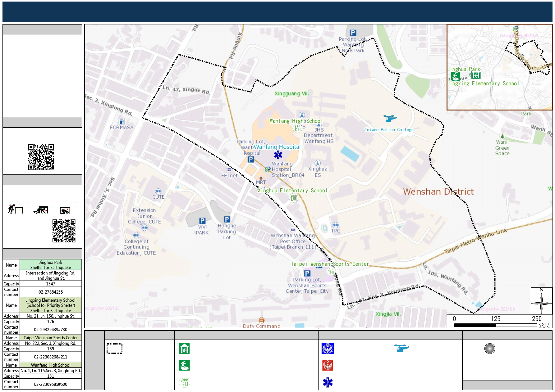The image size is (555, 392).
Task: Click the legend dashed boundary box symbol
Action: click(114, 349)
